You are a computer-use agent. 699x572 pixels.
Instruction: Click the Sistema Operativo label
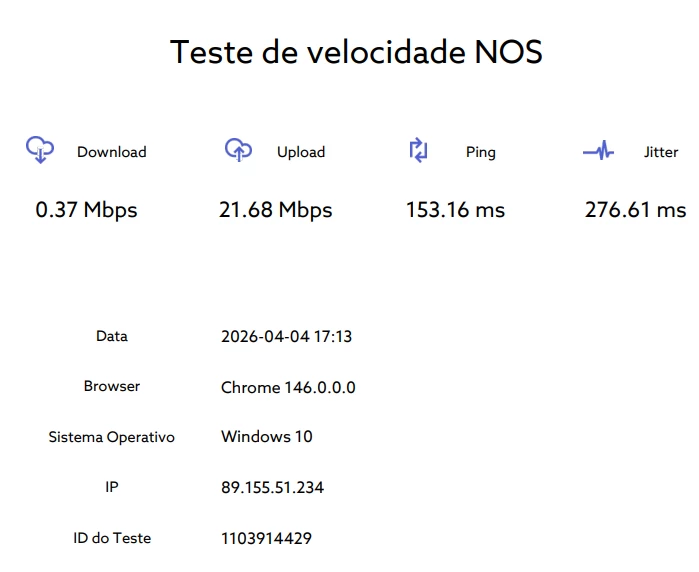[x=112, y=437]
